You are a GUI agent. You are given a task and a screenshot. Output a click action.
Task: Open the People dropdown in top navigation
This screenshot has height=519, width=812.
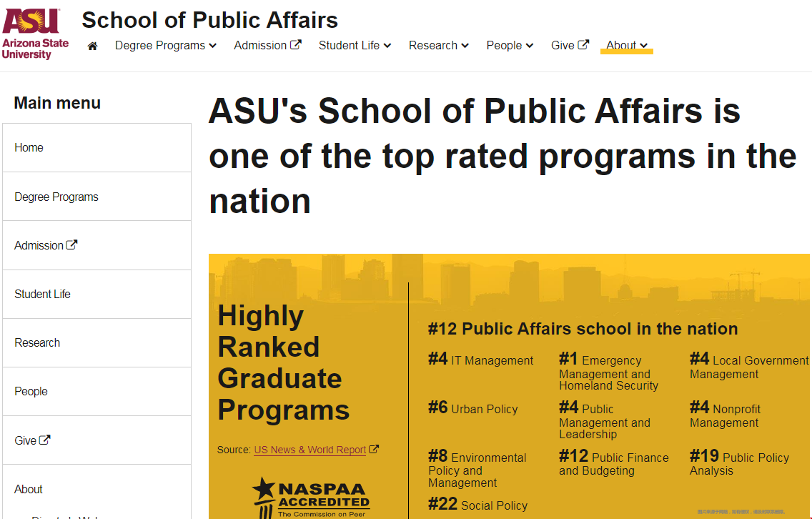pyautogui.click(x=510, y=46)
